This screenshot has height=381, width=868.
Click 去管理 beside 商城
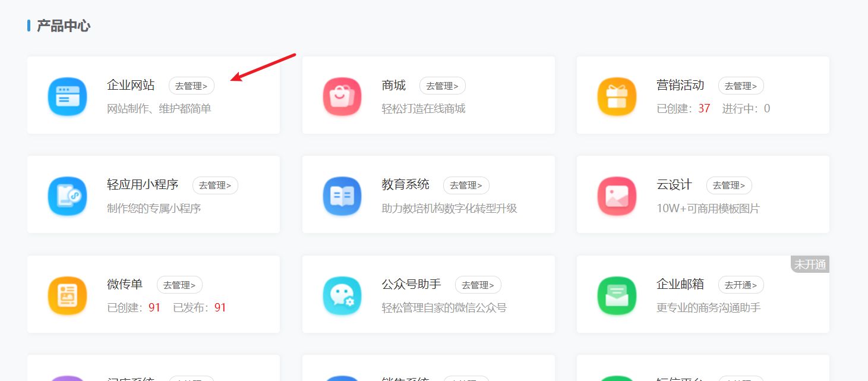coord(443,85)
